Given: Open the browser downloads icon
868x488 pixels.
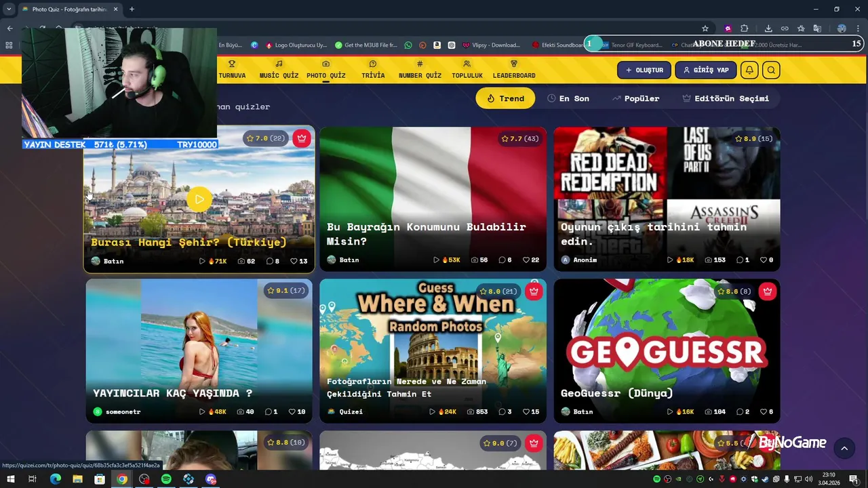Looking at the screenshot, I should [768, 28].
